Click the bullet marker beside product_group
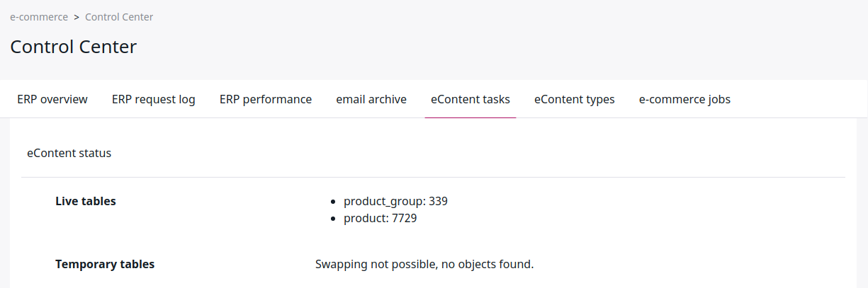This screenshot has width=868, height=288. click(x=334, y=202)
